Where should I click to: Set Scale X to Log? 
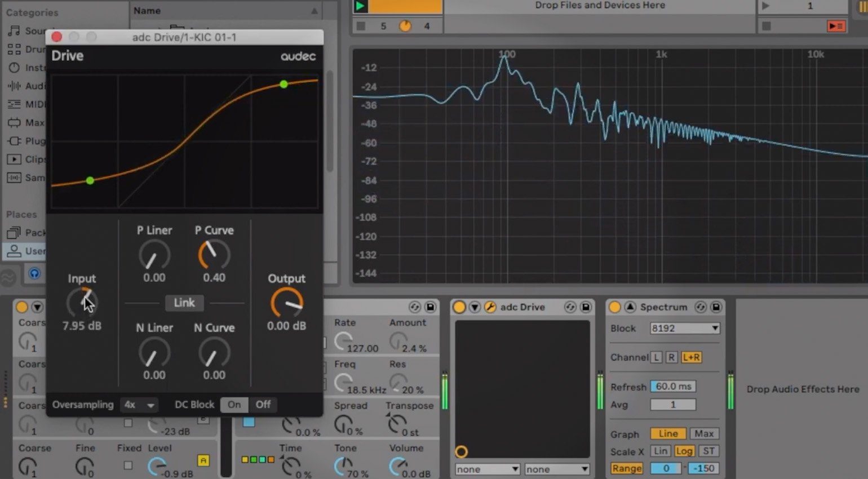[684, 451]
